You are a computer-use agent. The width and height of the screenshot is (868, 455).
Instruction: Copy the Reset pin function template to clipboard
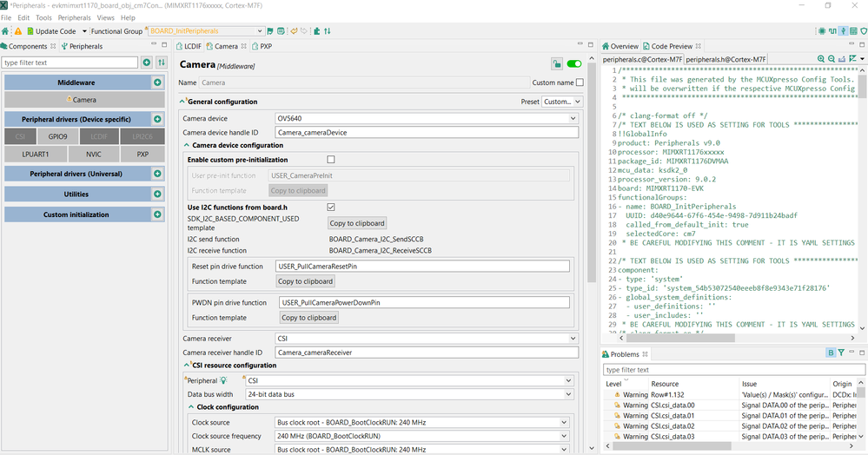305,281
